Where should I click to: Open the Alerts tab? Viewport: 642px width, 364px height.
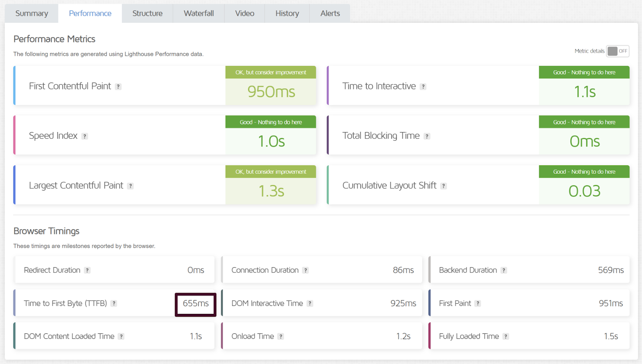coord(330,13)
